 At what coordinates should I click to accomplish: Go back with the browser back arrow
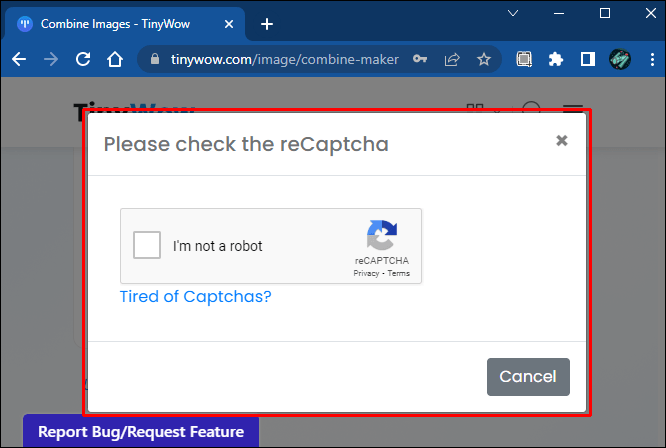(19, 59)
